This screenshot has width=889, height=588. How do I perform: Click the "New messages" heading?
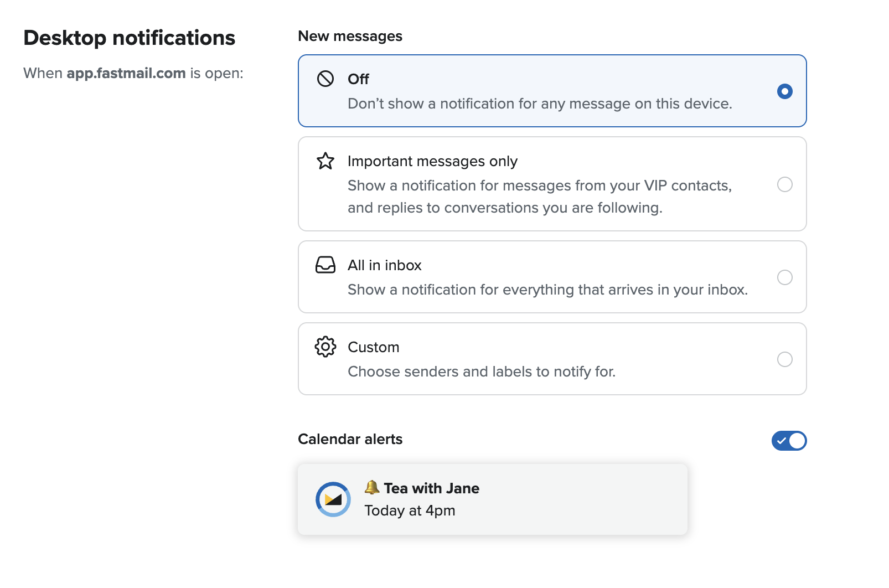pyautogui.click(x=350, y=36)
